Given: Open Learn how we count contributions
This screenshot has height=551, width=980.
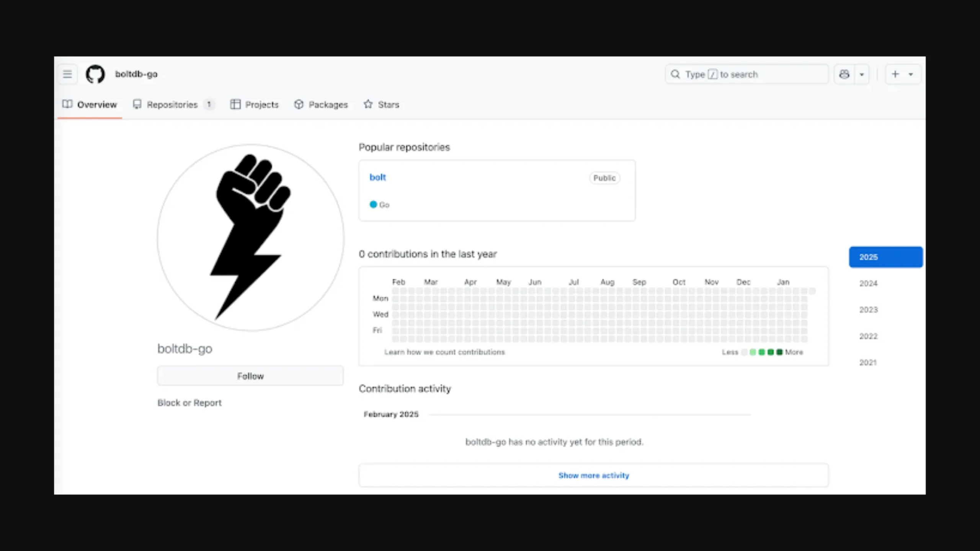Looking at the screenshot, I should coord(444,352).
